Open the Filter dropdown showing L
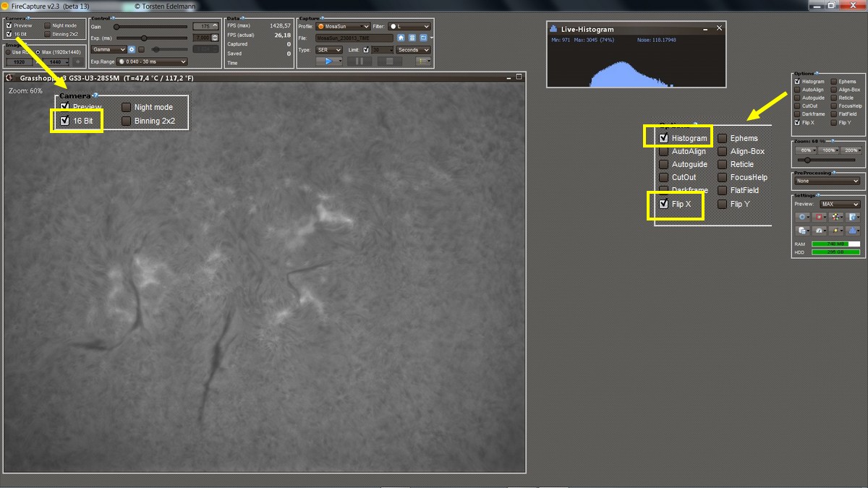Image resolution: width=868 pixels, height=488 pixels. (409, 26)
